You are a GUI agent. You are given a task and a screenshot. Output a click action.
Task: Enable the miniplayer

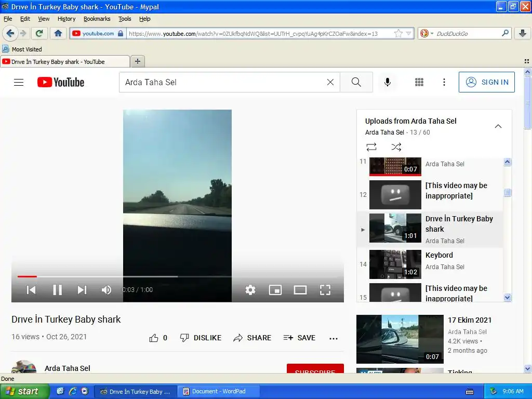(275, 290)
